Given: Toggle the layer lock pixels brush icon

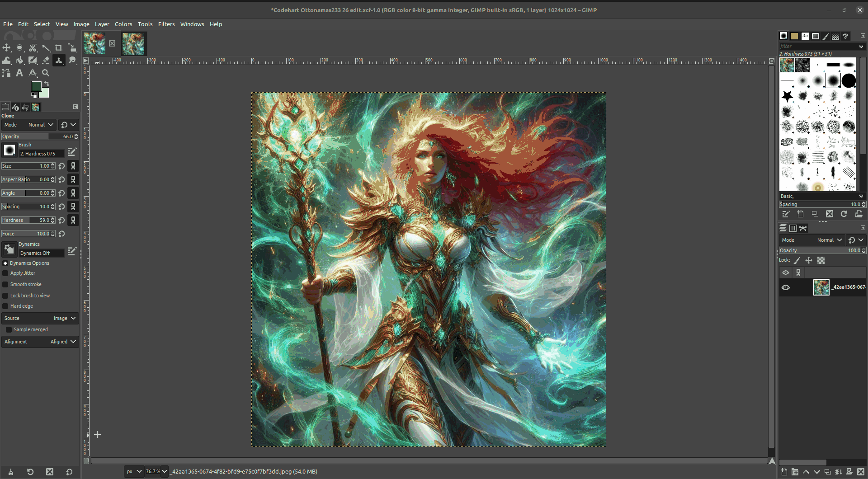Looking at the screenshot, I should pos(797,260).
